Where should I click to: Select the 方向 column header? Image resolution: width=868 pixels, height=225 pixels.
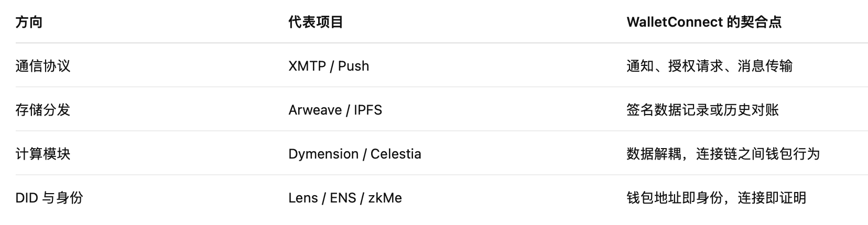click(29, 22)
